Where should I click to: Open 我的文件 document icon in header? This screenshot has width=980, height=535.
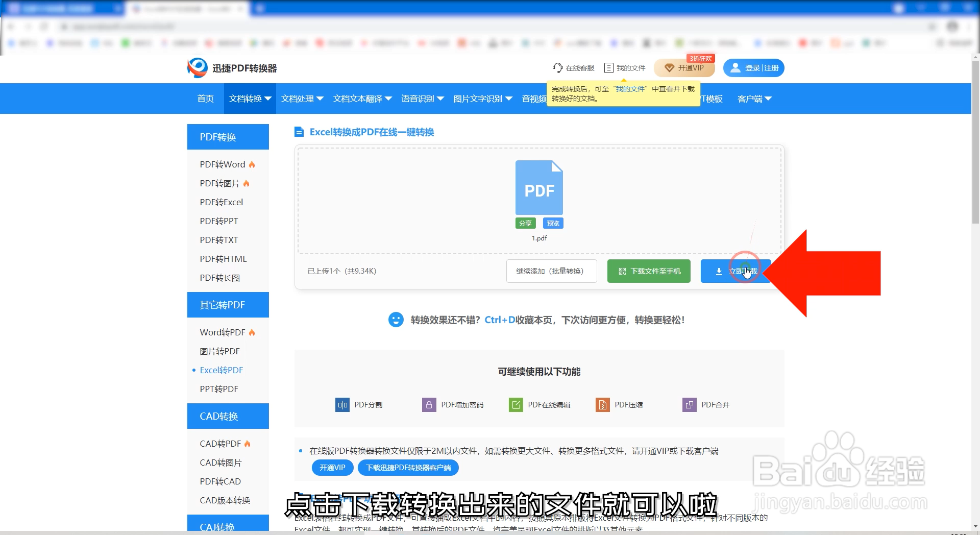[x=608, y=67]
